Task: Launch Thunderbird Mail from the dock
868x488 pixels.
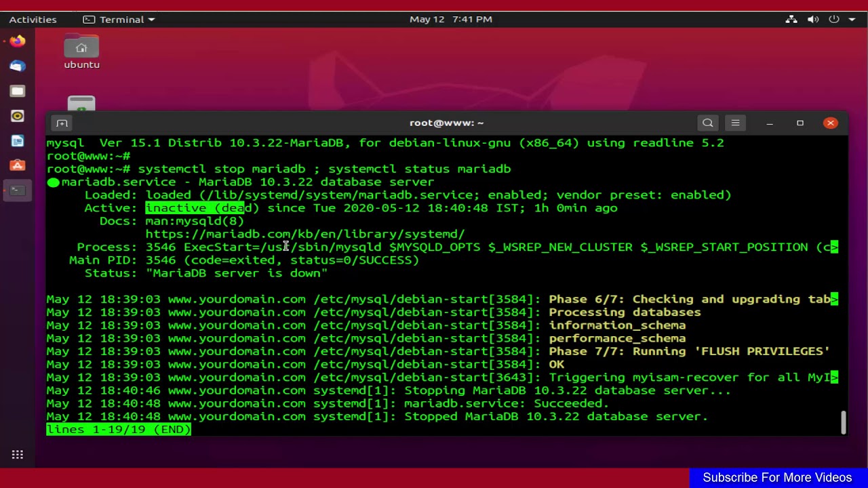Action: click(18, 66)
